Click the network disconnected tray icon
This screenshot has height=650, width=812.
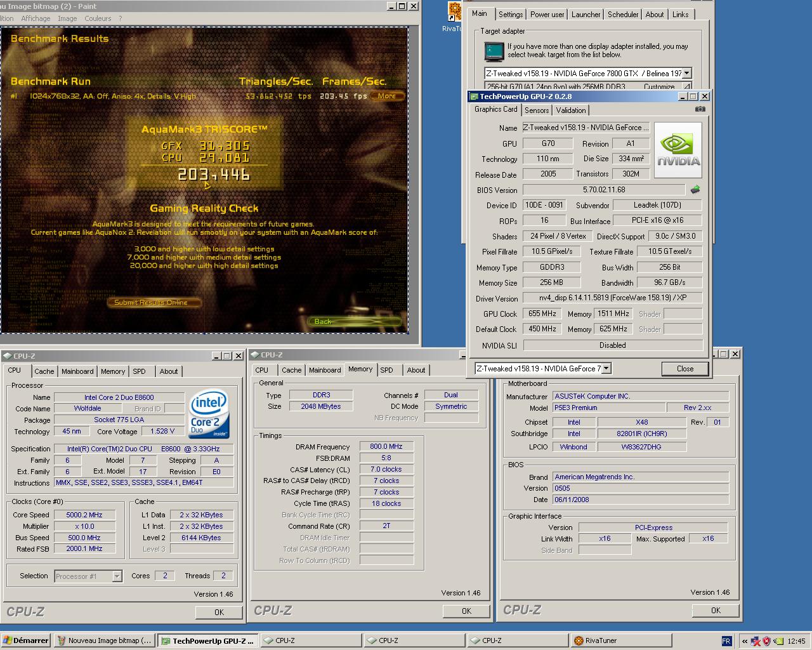[x=756, y=641]
